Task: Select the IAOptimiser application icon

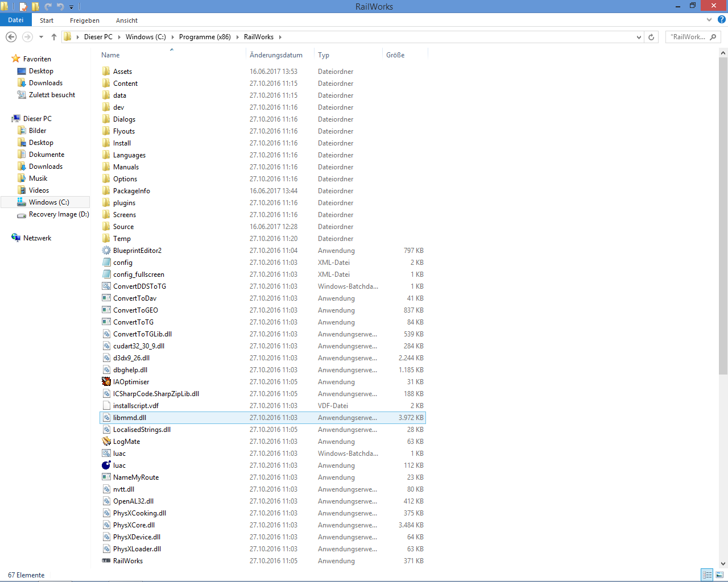Action: pos(106,382)
